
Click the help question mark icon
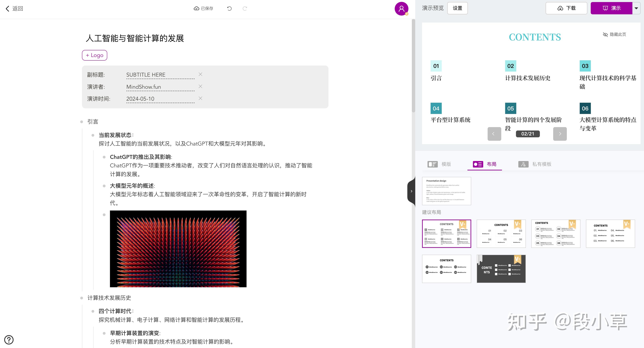pos(9,339)
